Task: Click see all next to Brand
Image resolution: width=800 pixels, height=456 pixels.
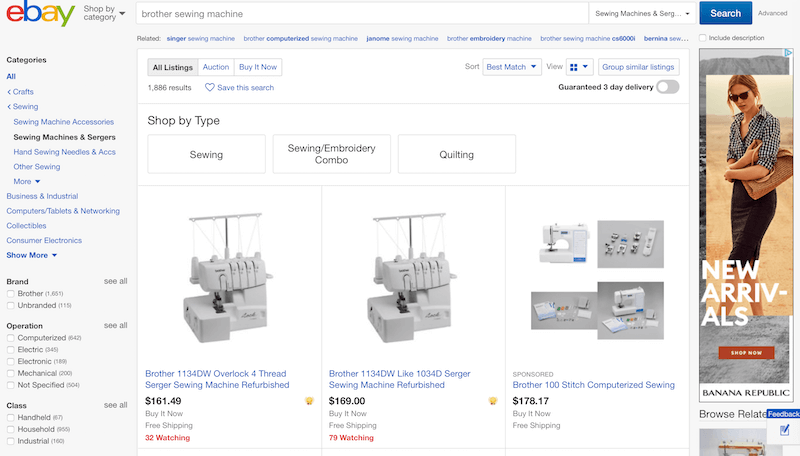Action: click(x=116, y=281)
